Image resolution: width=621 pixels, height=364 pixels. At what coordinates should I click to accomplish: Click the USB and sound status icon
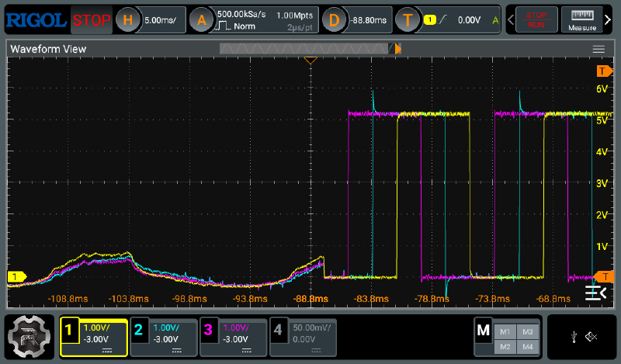point(581,337)
